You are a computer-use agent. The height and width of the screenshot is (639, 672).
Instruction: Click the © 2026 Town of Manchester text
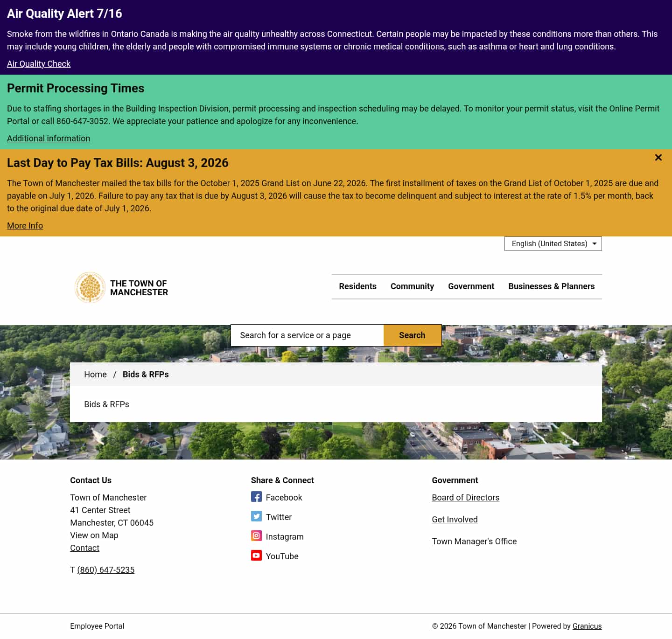[x=479, y=626]
